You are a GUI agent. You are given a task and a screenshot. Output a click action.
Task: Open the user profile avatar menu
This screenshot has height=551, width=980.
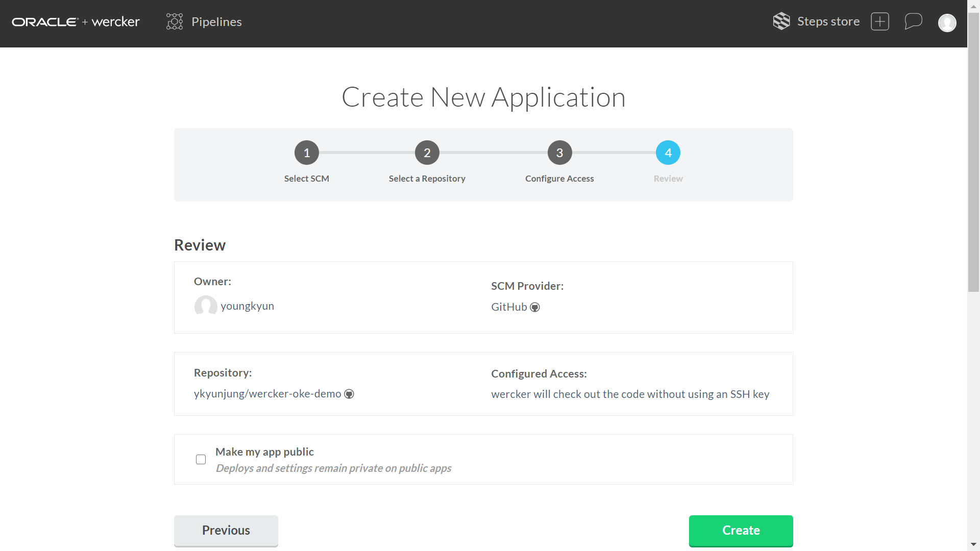947,22
